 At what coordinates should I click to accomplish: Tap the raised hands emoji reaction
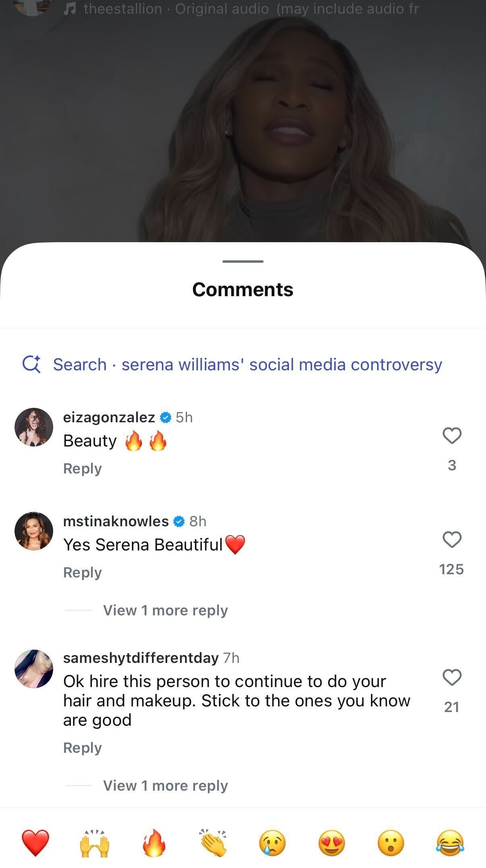pos(95,843)
